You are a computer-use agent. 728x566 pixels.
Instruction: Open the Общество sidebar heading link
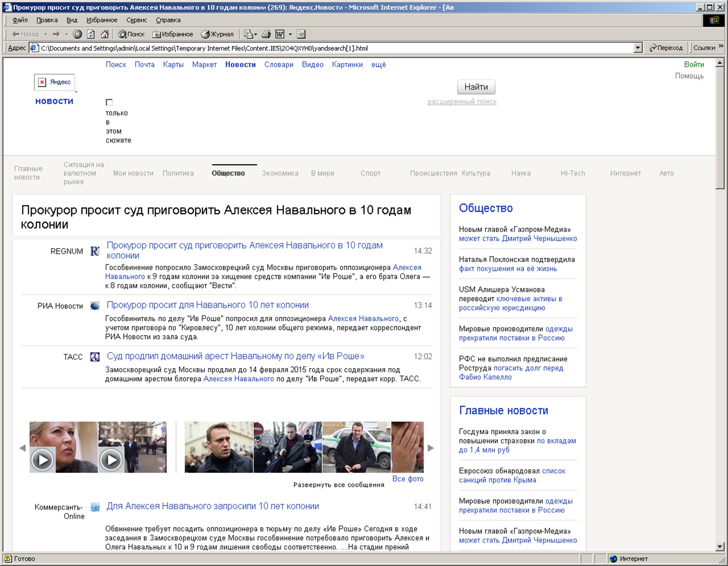pyautogui.click(x=486, y=208)
